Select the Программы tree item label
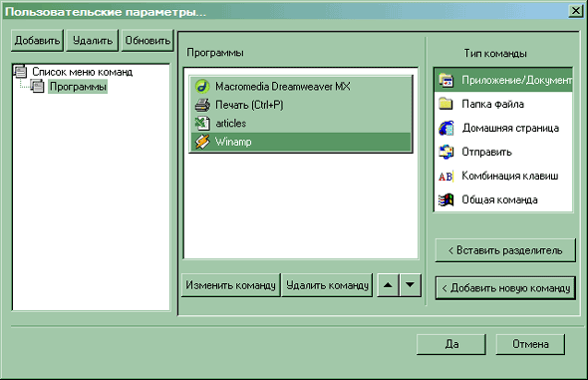Viewport: 588px width, 380px height. (78, 87)
